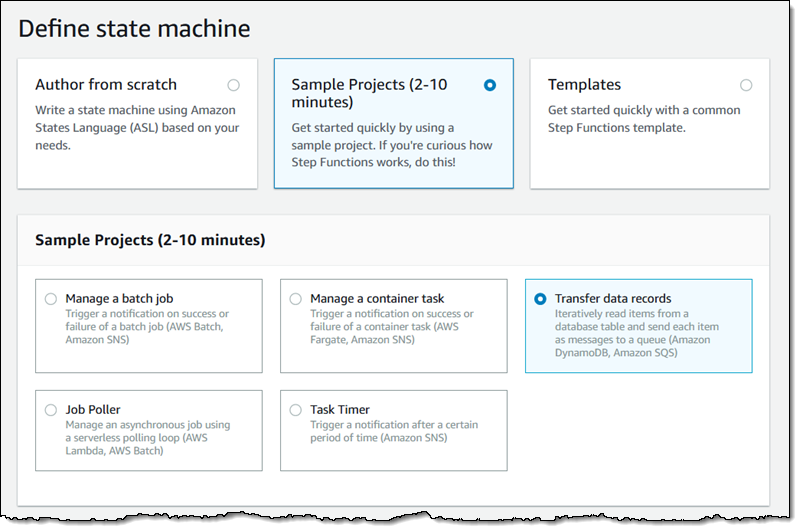
Task: Pick the Transfer data records radio button
Action: click(541, 299)
